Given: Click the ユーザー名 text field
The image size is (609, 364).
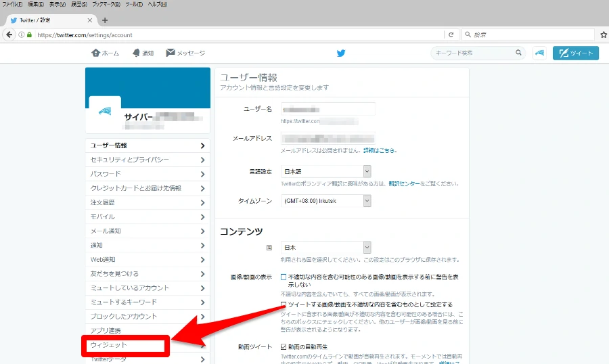Looking at the screenshot, I should coord(328,109).
